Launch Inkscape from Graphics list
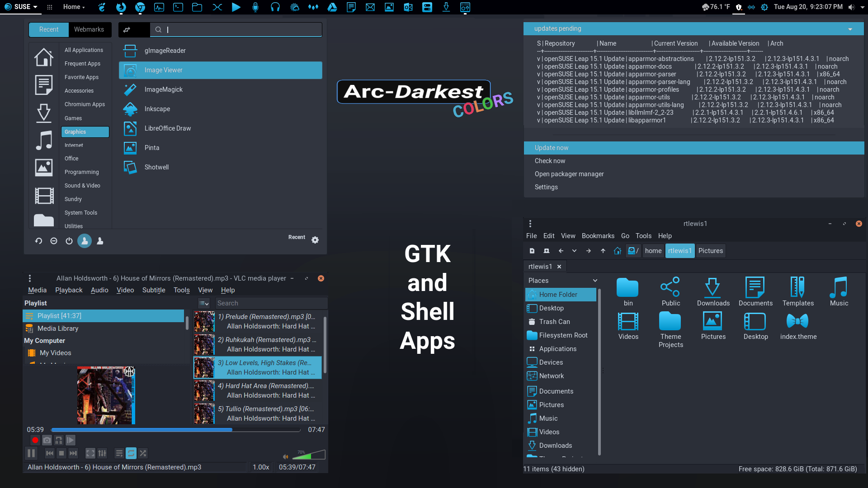Image resolution: width=868 pixels, height=488 pixels. tap(221, 109)
